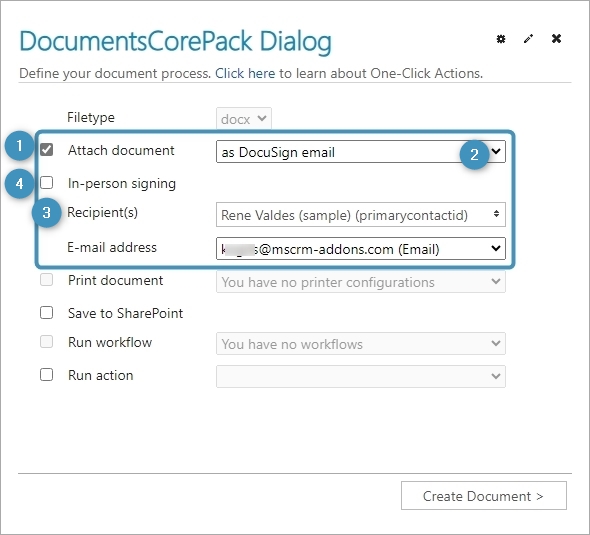The image size is (590, 535).
Task: Click the DocumentsCorePack Dialog title
Action: tap(175, 41)
